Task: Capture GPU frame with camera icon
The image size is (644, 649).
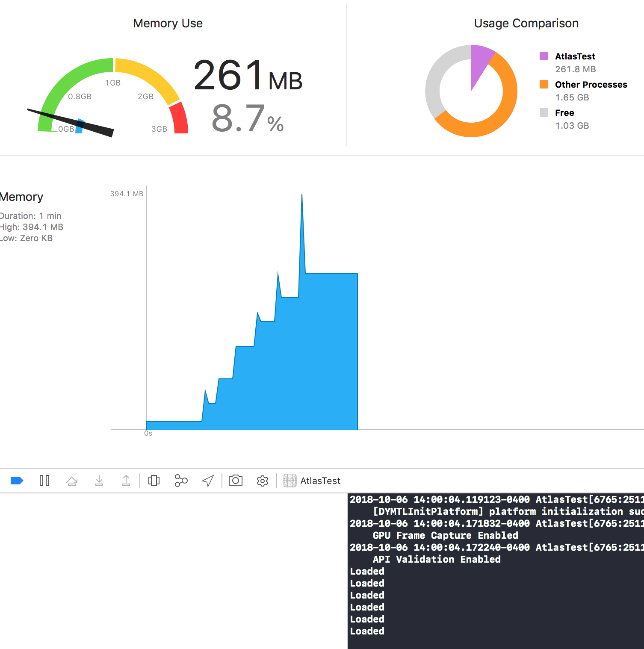Action: [236, 481]
